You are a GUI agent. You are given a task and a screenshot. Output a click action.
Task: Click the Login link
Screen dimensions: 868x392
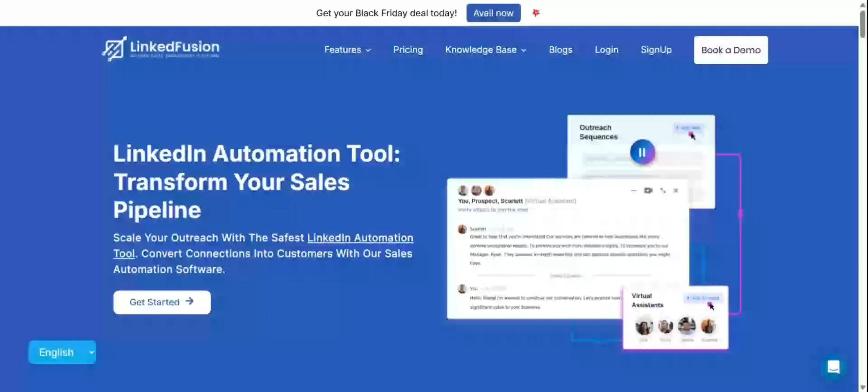point(607,50)
